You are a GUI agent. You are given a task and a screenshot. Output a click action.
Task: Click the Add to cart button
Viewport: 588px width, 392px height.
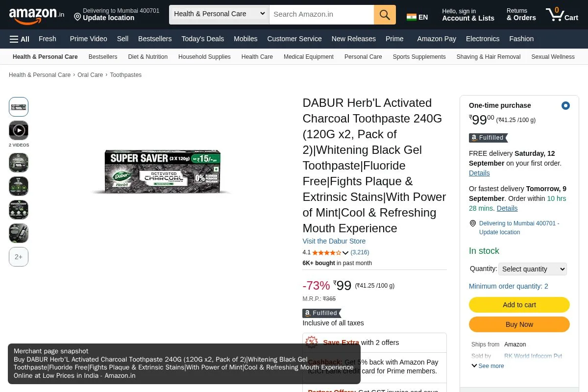[519, 305]
